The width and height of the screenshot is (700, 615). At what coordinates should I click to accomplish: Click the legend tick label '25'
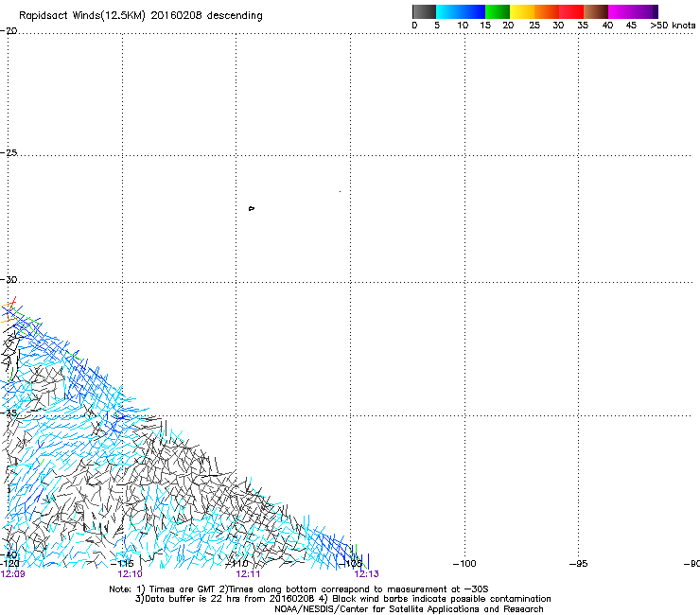point(534,26)
